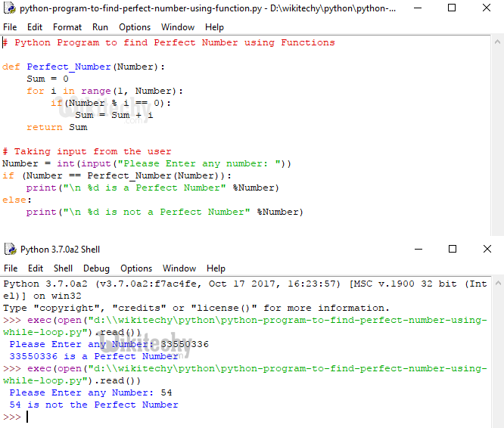This screenshot has height=428, width=504.
Task: Open the File menu in Python Shell
Action: [10, 268]
